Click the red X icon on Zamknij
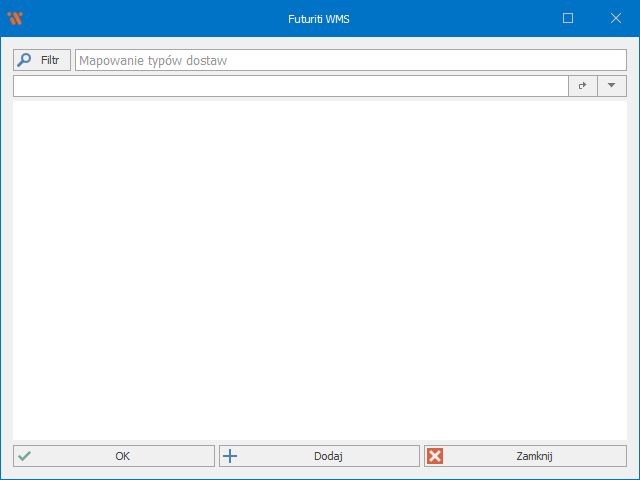 [x=435, y=456]
